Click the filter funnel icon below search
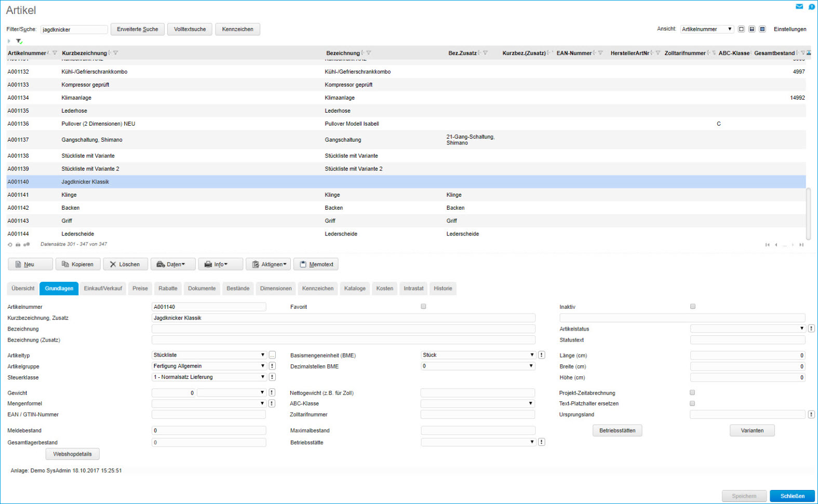 [19, 41]
